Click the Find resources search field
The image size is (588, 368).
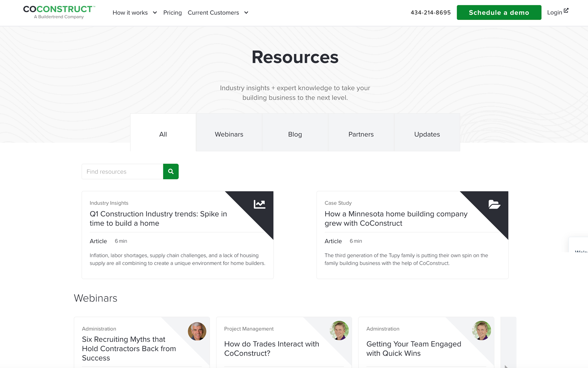click(x=123, y=172)
